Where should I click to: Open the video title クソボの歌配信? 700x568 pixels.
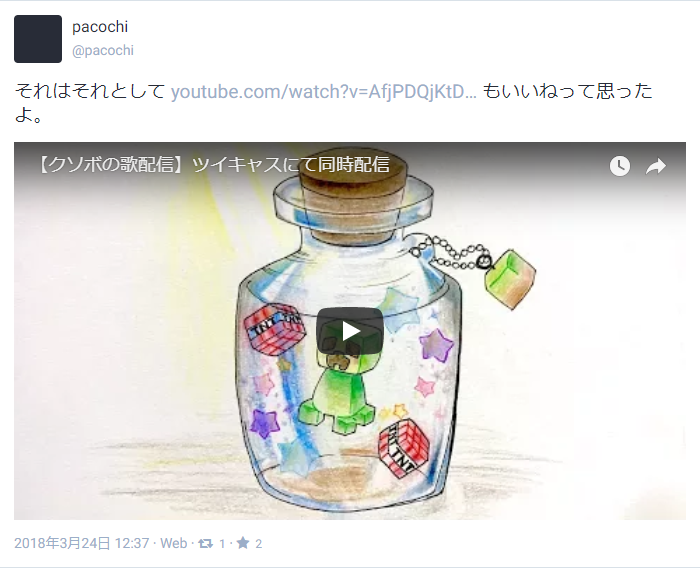(214, 165)
